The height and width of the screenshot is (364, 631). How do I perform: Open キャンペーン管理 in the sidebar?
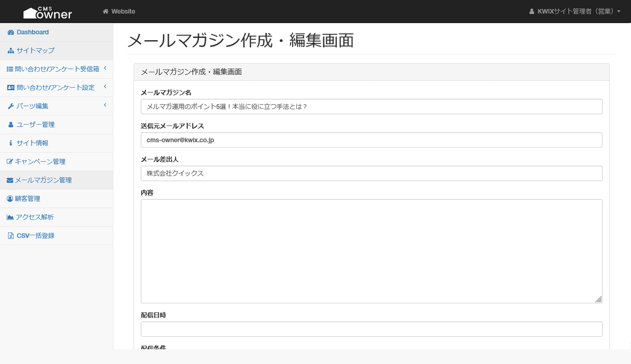click(x=56, y=162)
